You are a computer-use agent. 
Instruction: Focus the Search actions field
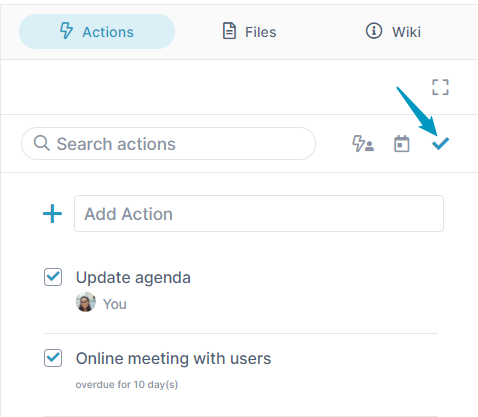(168, 143)
